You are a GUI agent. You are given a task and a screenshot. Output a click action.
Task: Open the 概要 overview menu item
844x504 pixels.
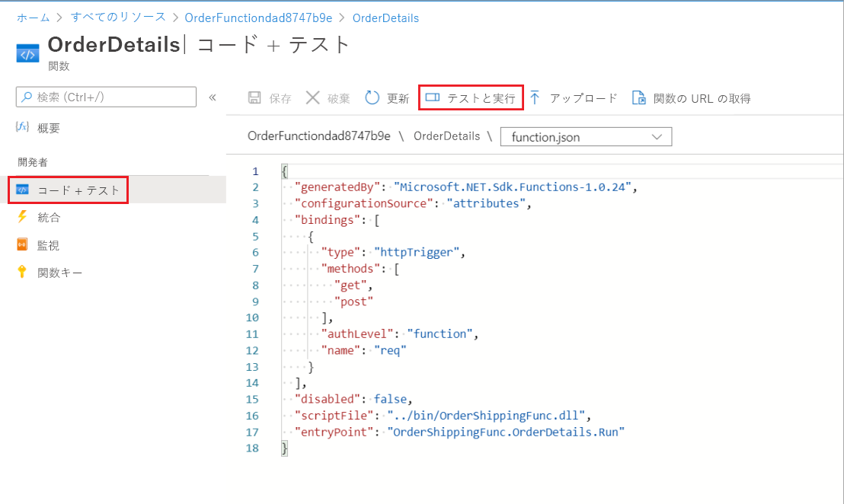(49, 128)
